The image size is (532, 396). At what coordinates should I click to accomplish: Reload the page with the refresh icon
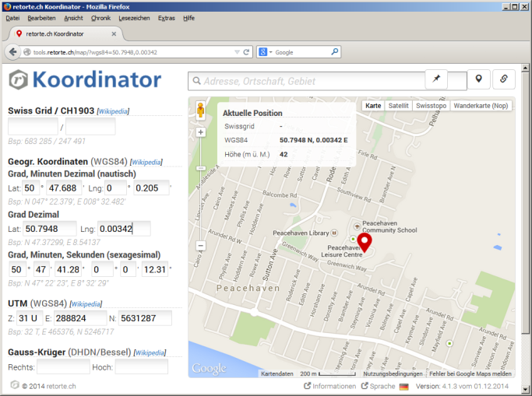click(x=247, y=52)
